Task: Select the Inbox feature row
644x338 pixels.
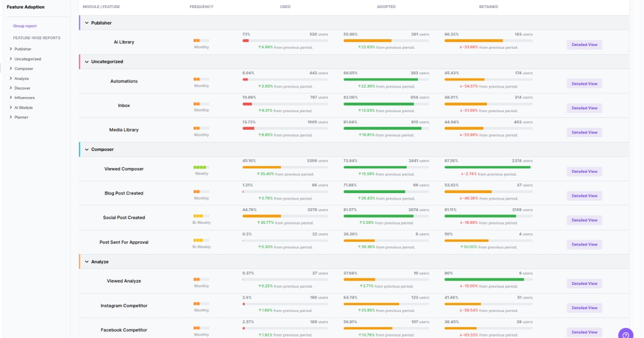Action: 123,105
